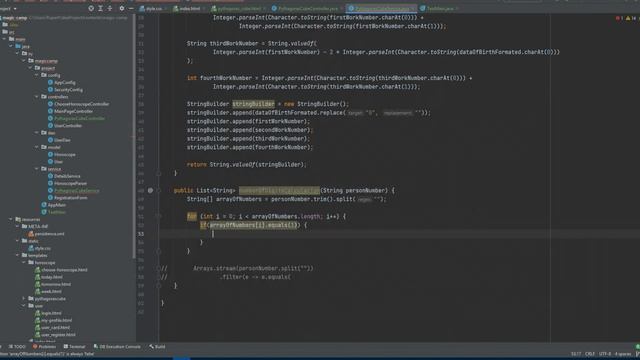Image resolution: width=640 pixels, height=360 pixels.
Task: Click the method fold toggle at line 48
Action: (x=159, y=191)
